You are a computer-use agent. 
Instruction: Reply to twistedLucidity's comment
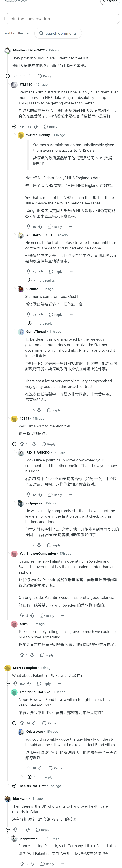coord(55,227)
